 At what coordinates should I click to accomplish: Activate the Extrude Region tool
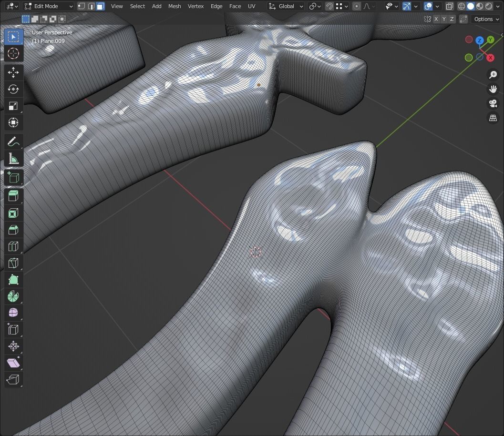click(x=13, y=196)
